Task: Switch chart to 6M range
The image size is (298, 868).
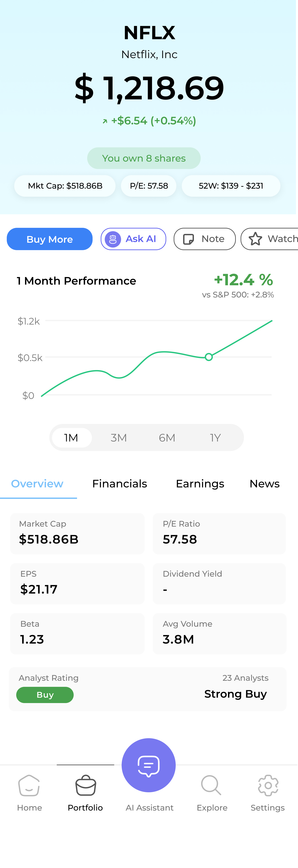Action: coord(167,438)
